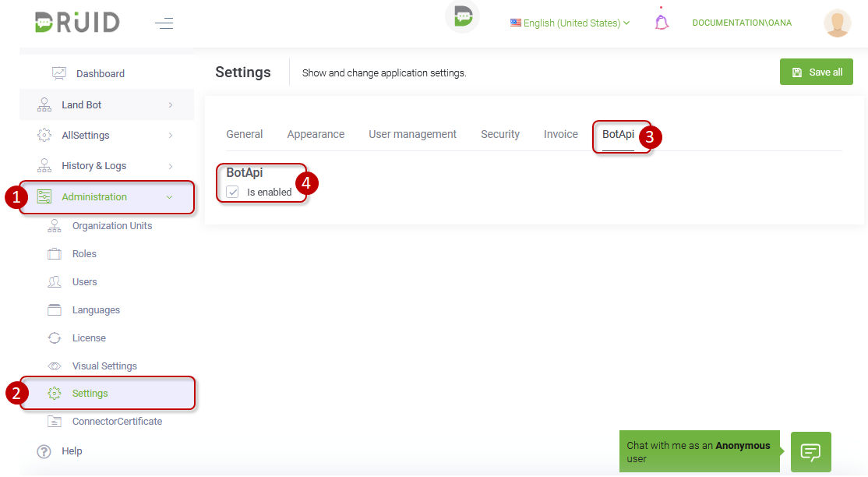Click the AllSettings gear icon
This screenshot has width=868, height=477.
pyautogui.click(x=44, y=135)
